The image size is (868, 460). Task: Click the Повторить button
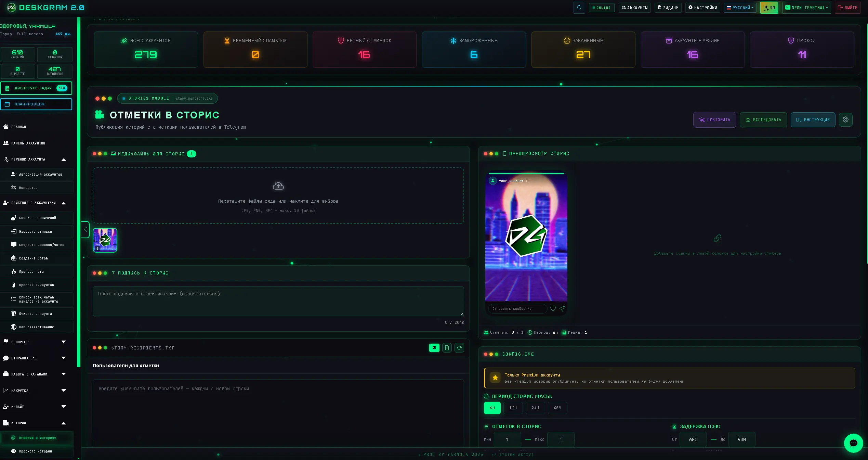(715, 120)
